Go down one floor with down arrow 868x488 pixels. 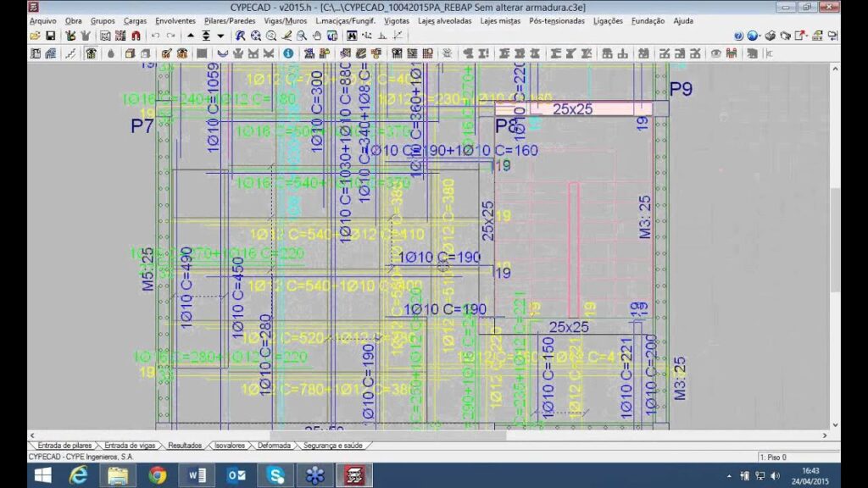coord(220,36)
